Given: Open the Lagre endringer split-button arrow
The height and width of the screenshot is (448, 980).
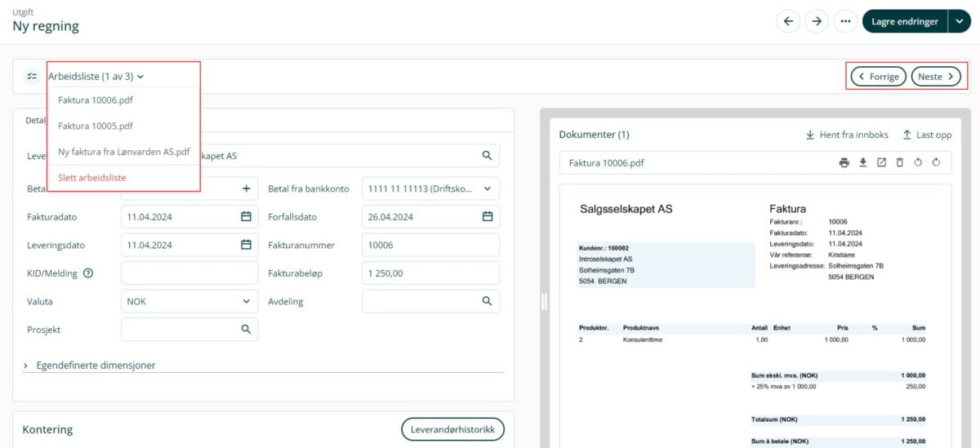Looking at the screenshot, I should coord(959,22).
